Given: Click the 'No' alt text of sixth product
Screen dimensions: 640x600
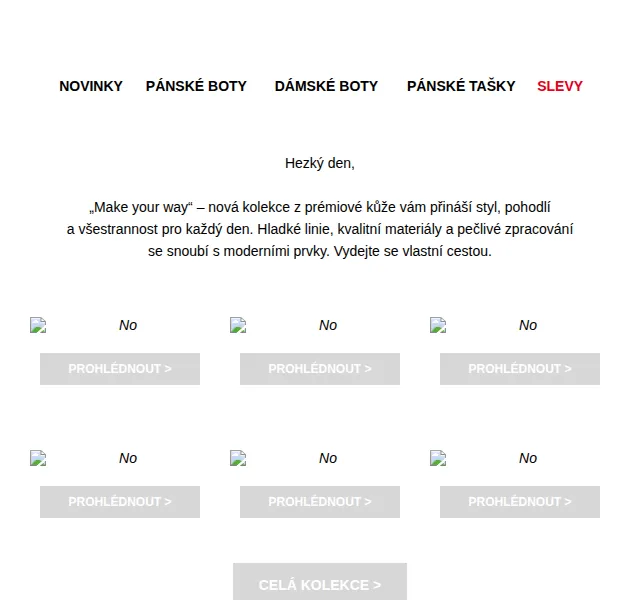Looking at the screenshot, I should coord(528,458).
